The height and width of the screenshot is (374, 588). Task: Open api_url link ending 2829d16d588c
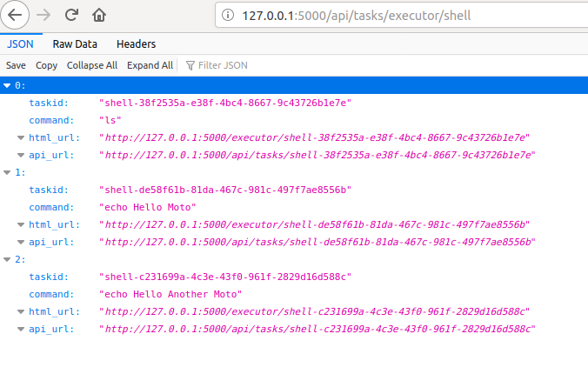tap(318, 329)
